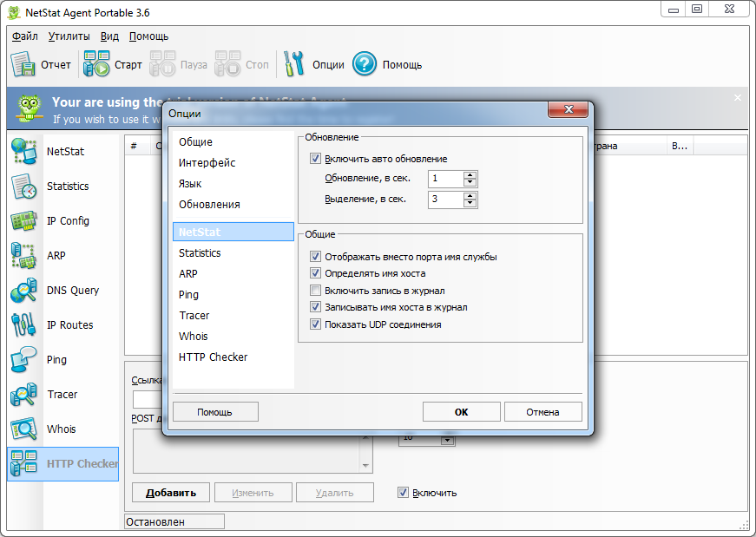Select the IP Config sidebar icon

click(x=23, y=220)
